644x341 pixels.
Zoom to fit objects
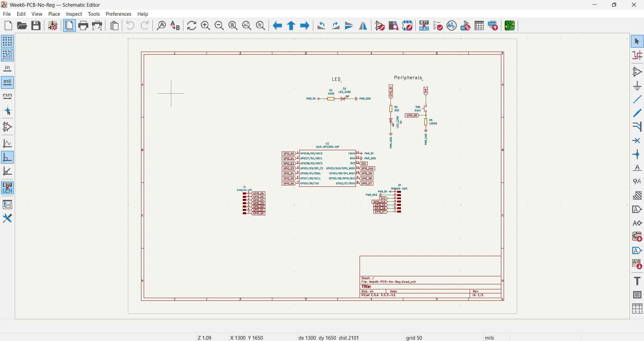click(x=247, y=25)
